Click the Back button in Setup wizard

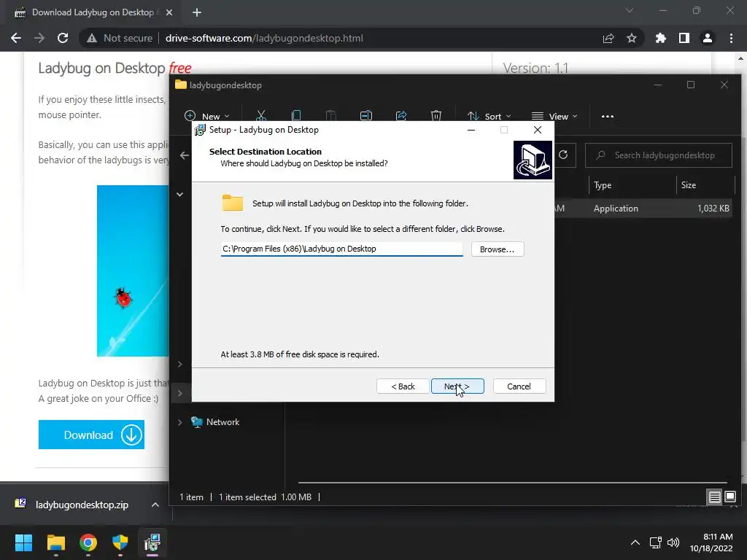click(x=403, y=386)
